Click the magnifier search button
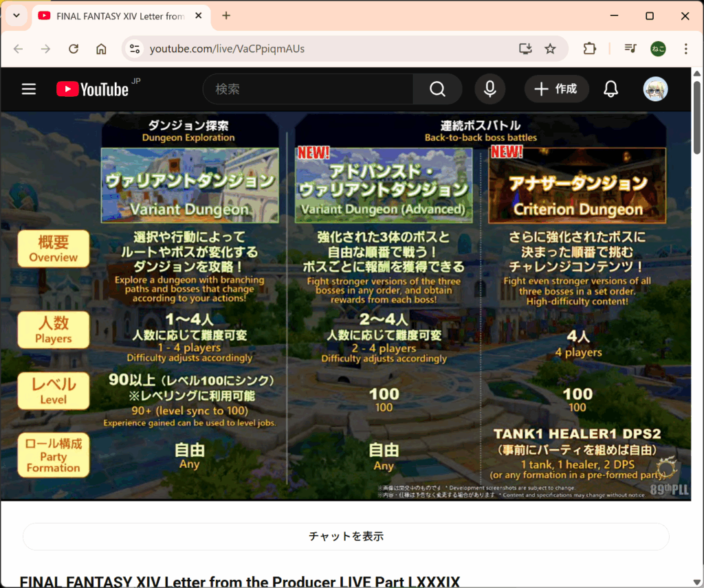Image resolution: width=704 pixels, height=588 pixels. click(437, 89)
